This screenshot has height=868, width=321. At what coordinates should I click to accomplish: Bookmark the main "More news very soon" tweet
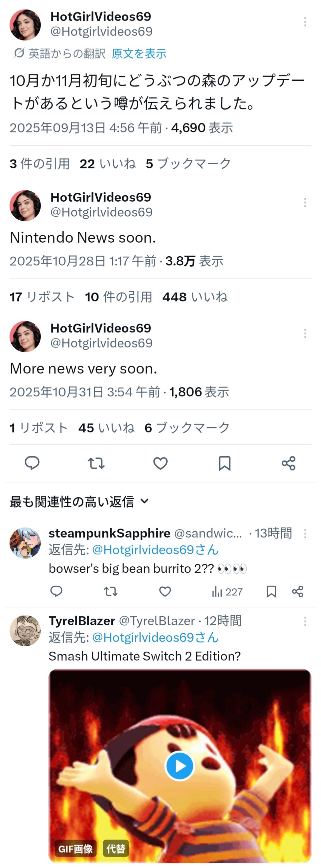(x=224, y=463)
